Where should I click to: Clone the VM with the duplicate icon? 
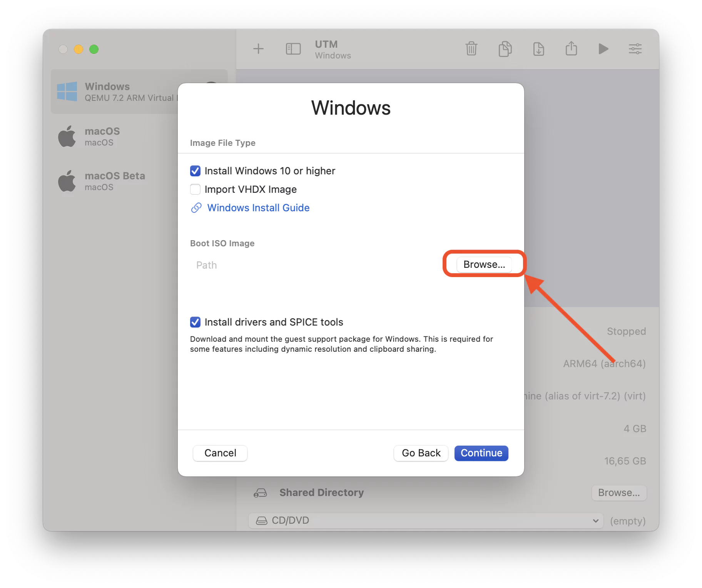coord(505,49)
